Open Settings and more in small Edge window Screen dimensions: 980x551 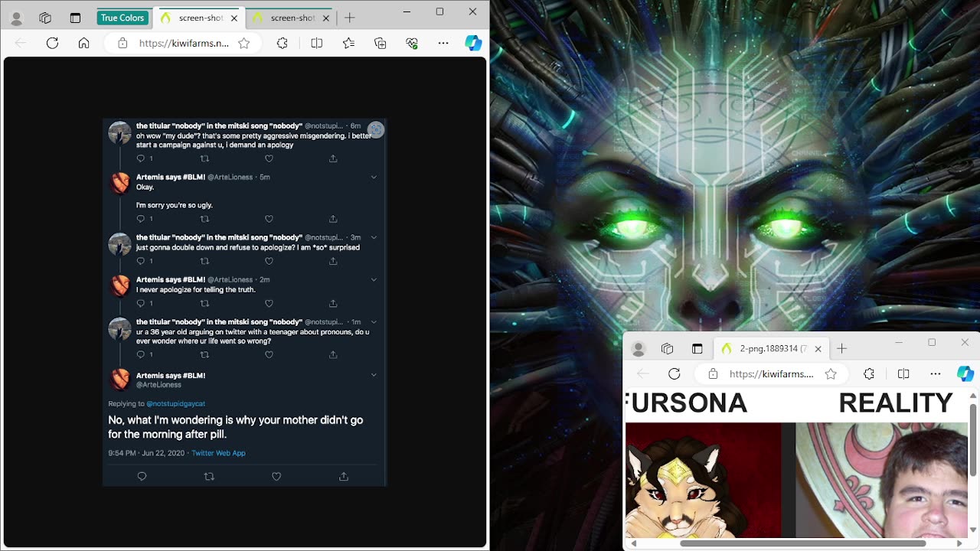936,373
